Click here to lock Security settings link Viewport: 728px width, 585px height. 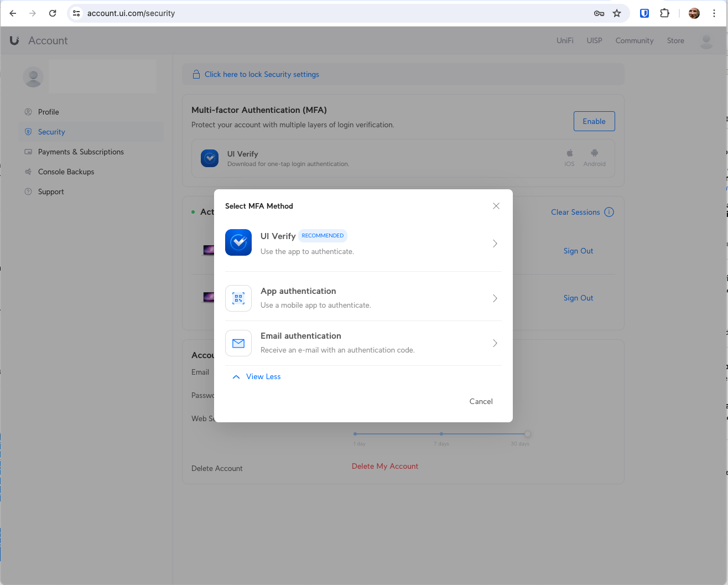point(262,74)
